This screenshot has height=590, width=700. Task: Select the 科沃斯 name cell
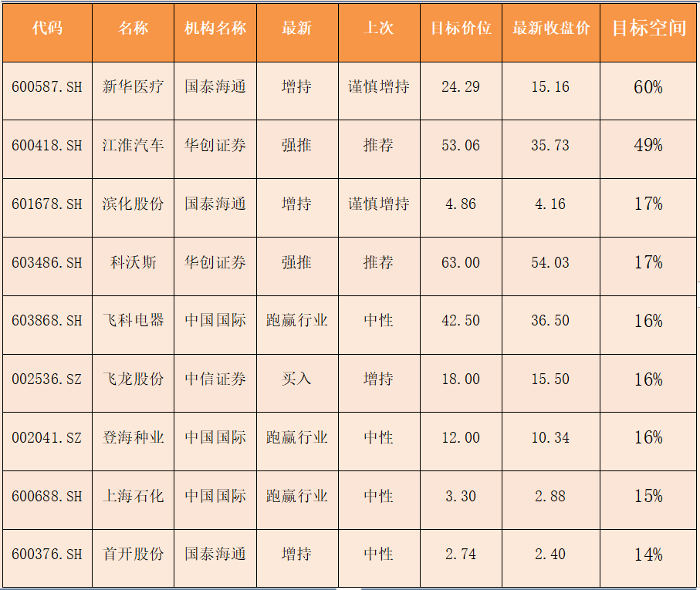point(134,262)
